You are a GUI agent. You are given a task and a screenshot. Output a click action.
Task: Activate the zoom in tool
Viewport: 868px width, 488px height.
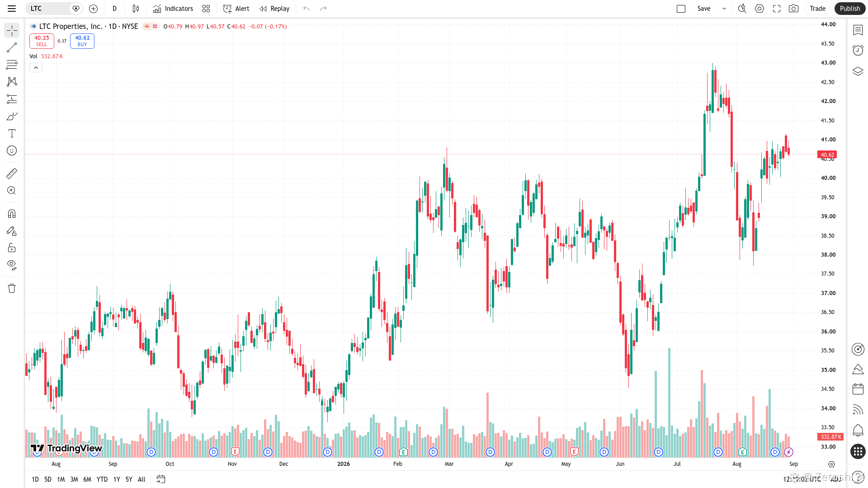pyautogui.click(x=12, y=191)
